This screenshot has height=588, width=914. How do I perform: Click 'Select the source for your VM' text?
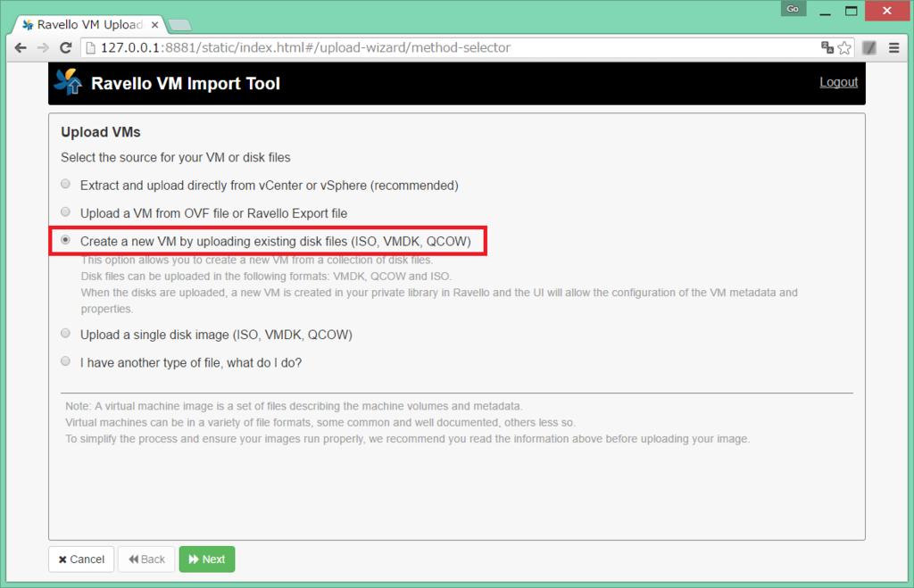point(176,157)
